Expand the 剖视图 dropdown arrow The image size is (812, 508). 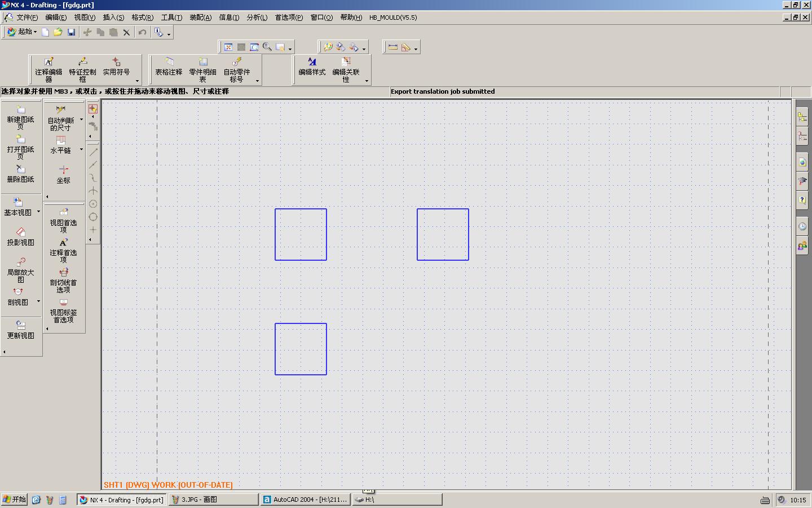coord(38,301)
